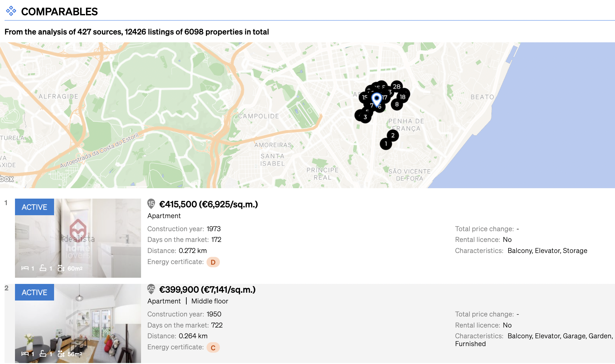Image resolution: width=615 pixels, height=364 pixels.
Task: Click the blue subject property marker
Action: [376, 98]
